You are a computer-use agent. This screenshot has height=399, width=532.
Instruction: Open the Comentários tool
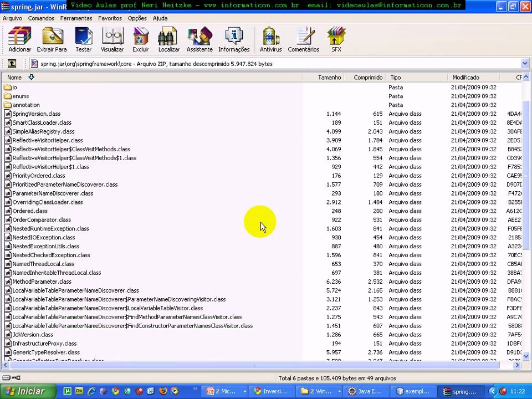click(x=304, y=39)
